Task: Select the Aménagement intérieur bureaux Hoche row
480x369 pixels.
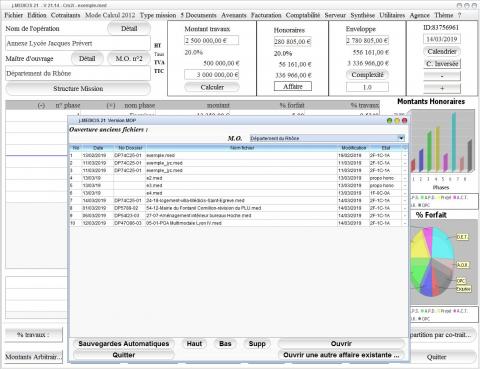Action: pyautogui.click(x=238, y=216)
